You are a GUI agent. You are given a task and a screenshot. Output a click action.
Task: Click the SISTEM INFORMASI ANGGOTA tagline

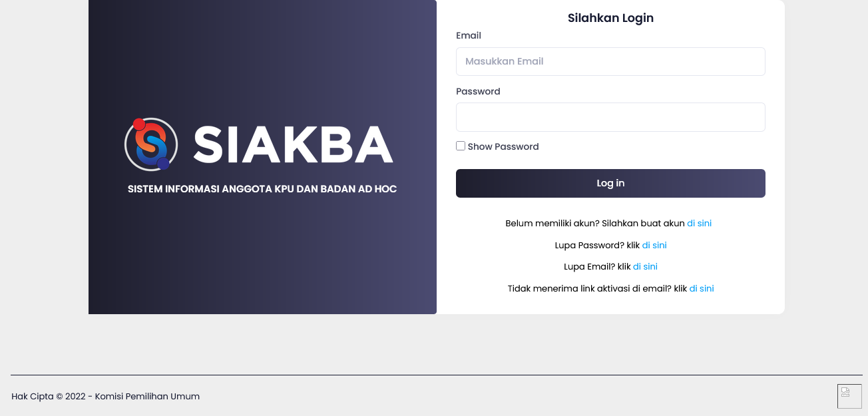pyautogui.click(x=262, y=188)
